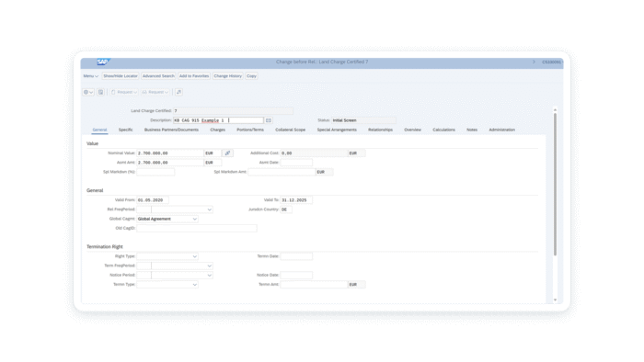This screenshot has width=644, height=362.
Task: Click the vertical scrollbar down arrow
Action: (x=556, y=300)
